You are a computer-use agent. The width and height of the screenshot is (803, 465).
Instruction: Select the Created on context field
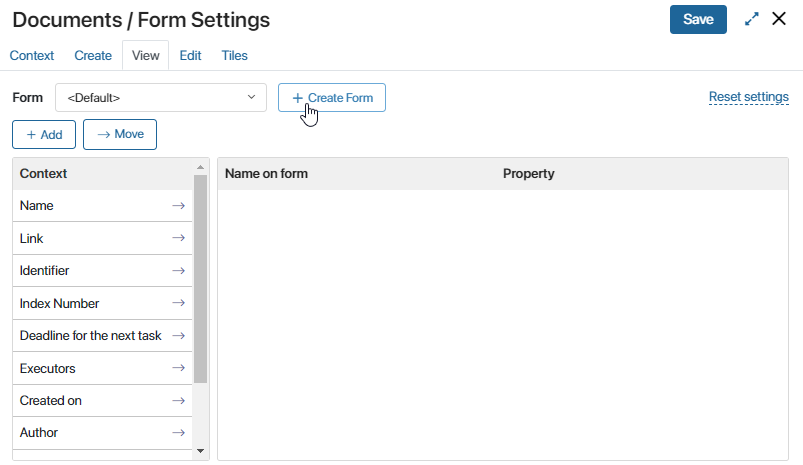[x=102, y=400]
